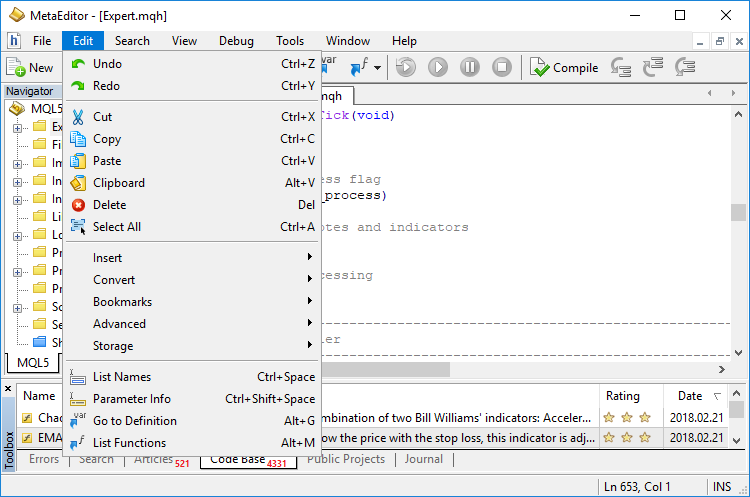Switch to the Code Base tab

click(248, 460)
